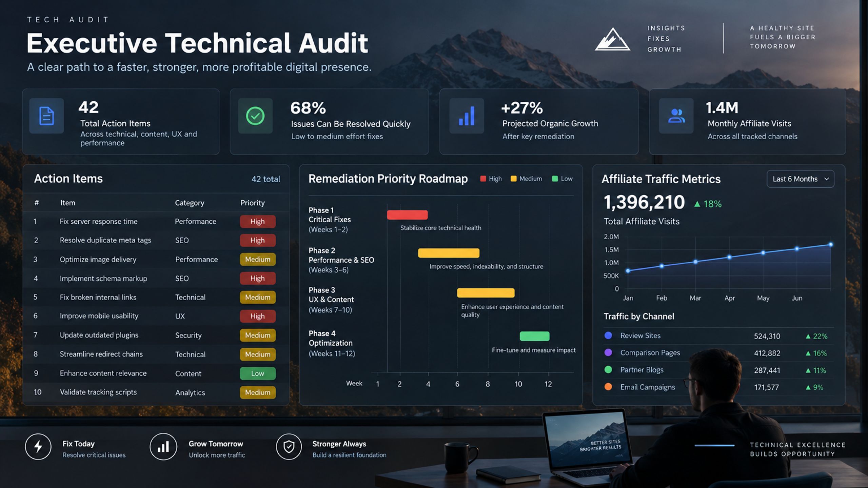This screenshot has width=868, height=488.
Task: Click the Email Campaigns channel label
Action: pos(648,387)
